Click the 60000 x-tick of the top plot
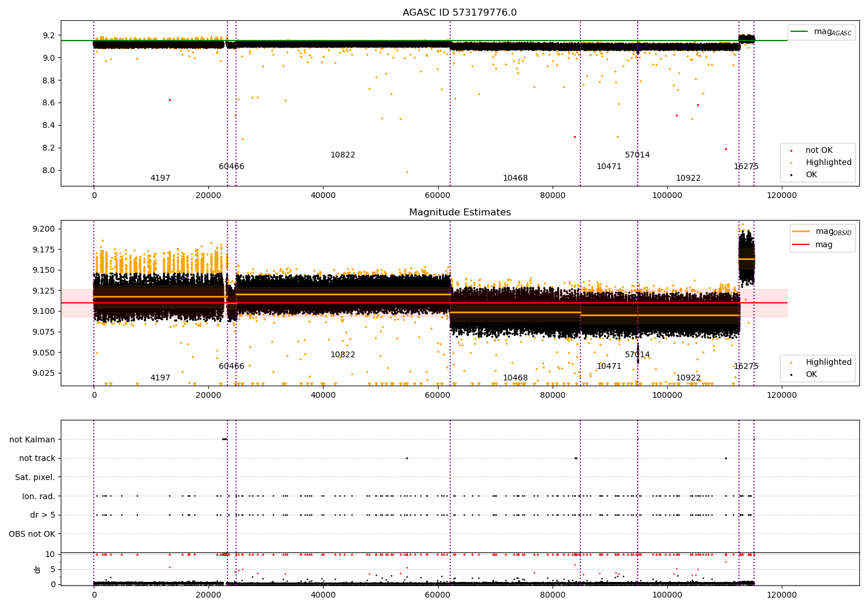Viewport: 868px width, 608px height. click(x=438, y=195)
